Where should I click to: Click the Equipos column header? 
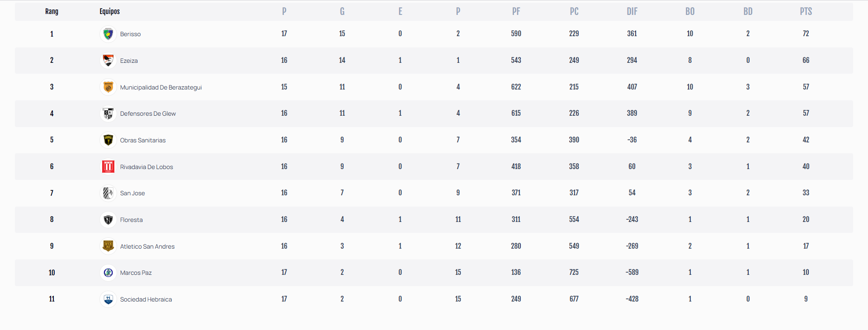[109, 12]
